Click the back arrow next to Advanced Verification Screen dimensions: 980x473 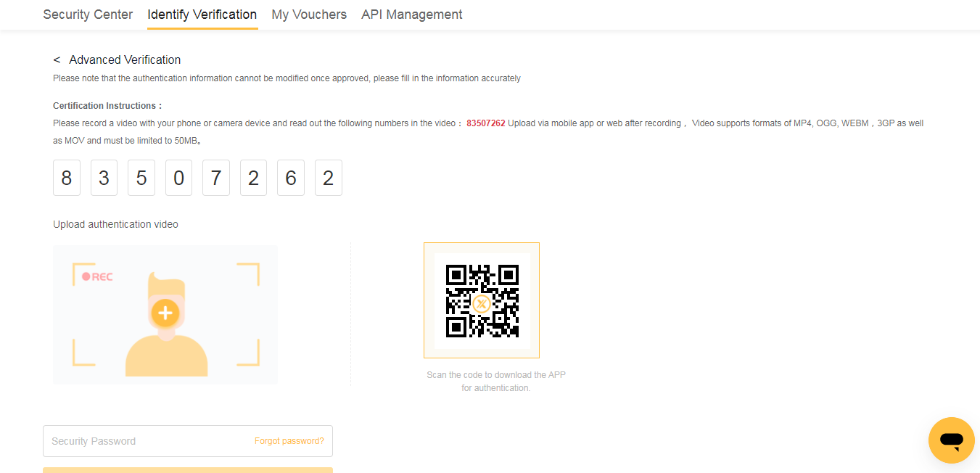(57, 59)
